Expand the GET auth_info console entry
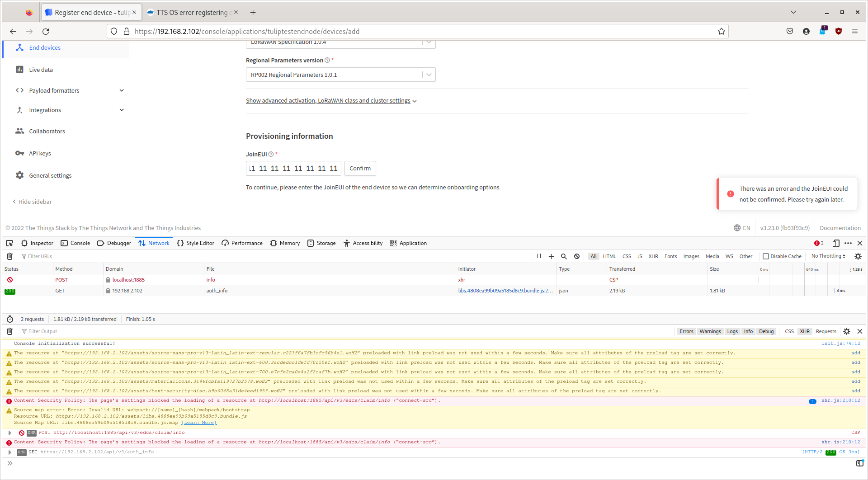 click(9, 452)
